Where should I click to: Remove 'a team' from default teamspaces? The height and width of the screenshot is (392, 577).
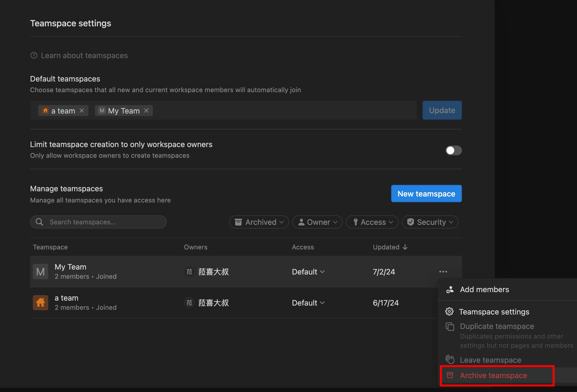click(82, 111)
